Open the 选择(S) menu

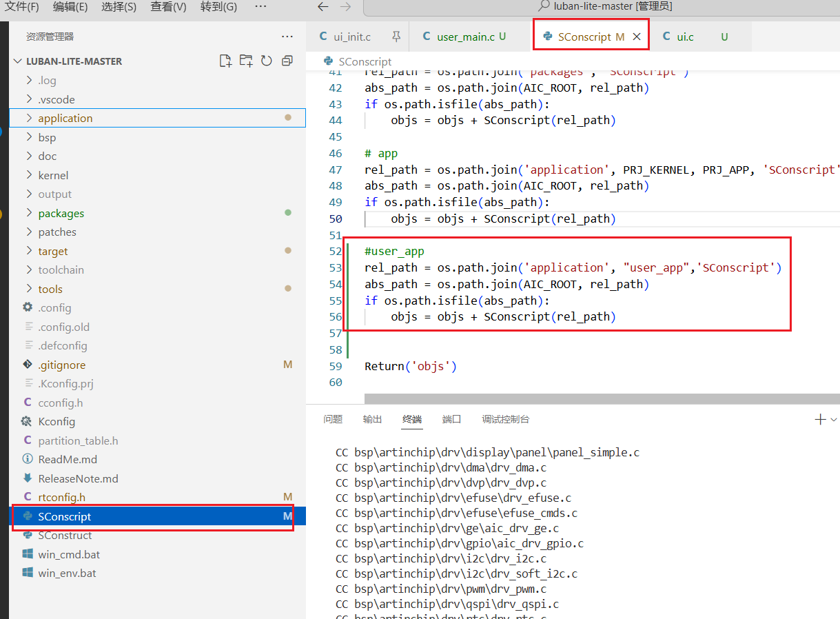(119, 6)
